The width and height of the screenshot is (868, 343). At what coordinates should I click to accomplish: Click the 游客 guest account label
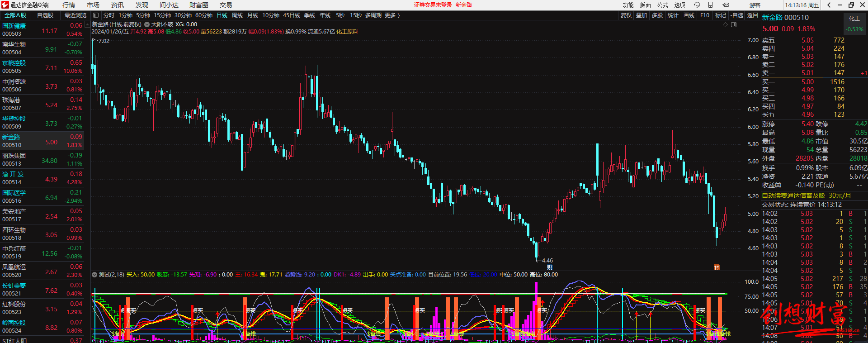tap(755, 5)
